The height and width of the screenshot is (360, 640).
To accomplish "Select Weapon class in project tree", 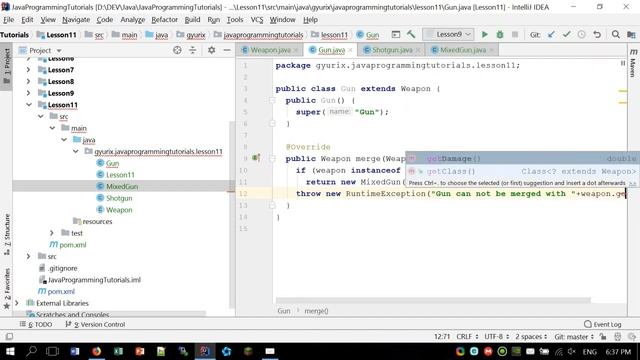I will point(119,210).
